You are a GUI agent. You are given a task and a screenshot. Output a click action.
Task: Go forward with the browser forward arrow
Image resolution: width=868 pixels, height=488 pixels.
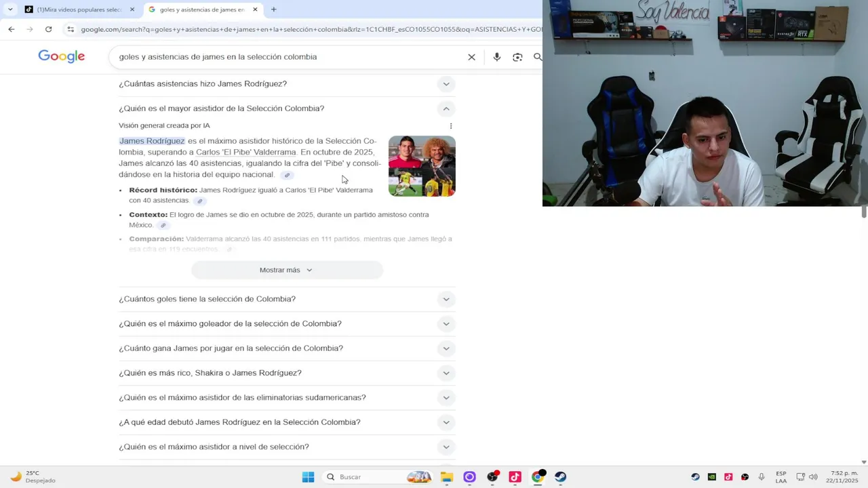tap(30, 29)
